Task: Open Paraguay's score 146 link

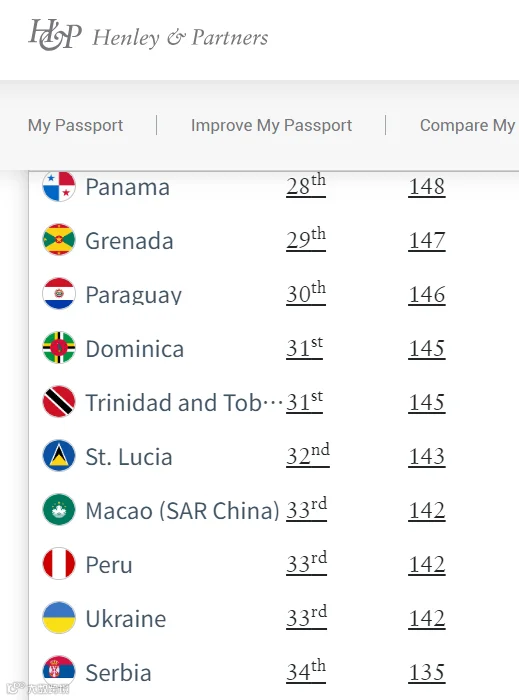Action: 427,295
